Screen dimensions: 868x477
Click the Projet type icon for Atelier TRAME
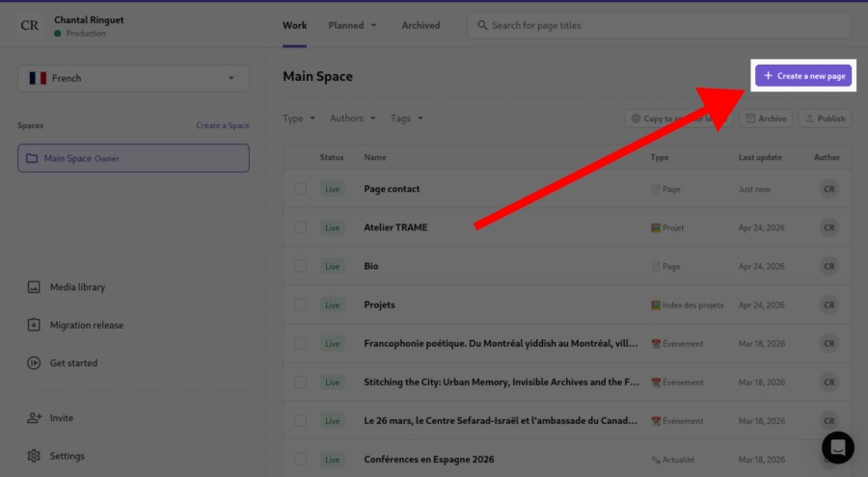pos(656,227)
